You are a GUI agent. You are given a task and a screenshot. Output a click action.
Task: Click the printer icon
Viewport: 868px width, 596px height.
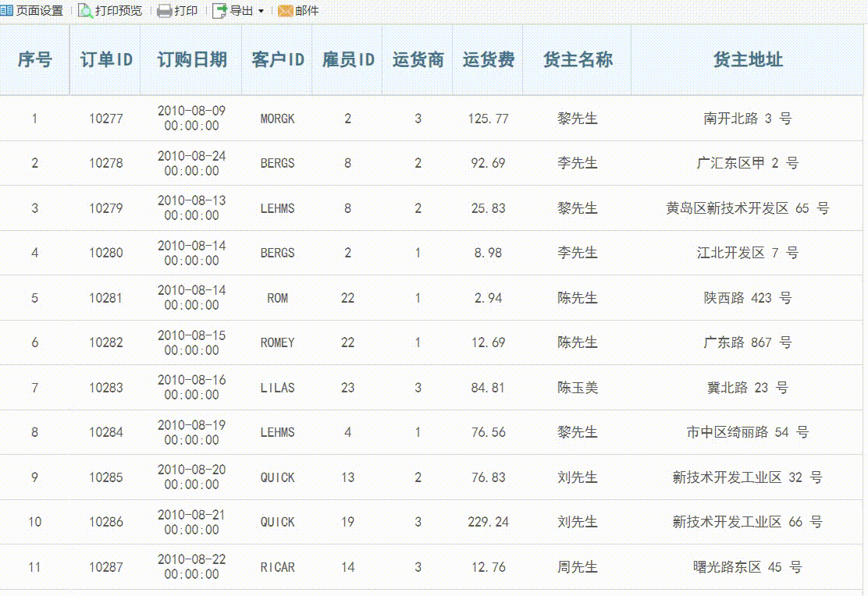point(165,11)
